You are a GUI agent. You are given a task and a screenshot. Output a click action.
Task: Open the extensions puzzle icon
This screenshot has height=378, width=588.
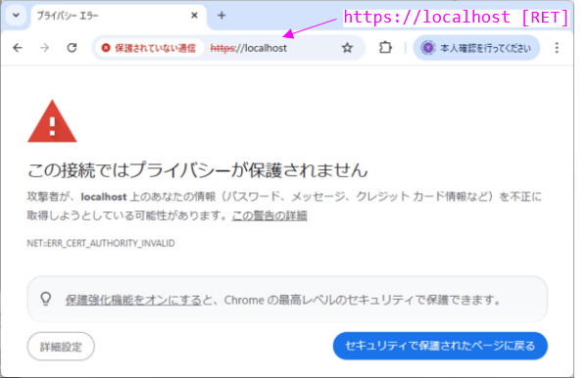click(385, 48)
